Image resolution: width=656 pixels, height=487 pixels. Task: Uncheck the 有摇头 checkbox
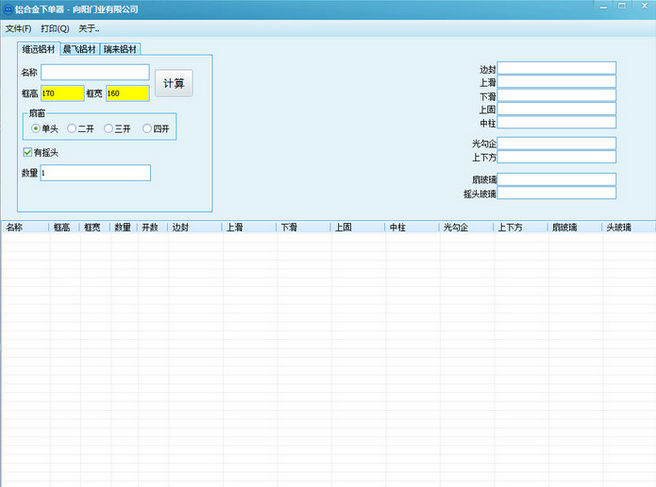point(27,153)
